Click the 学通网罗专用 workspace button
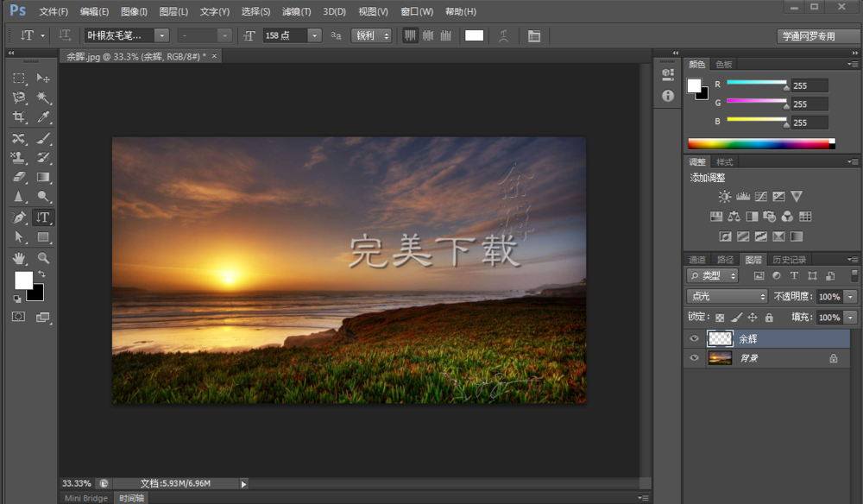This screenshot has height=504, width=863. (x=808, y=36)
